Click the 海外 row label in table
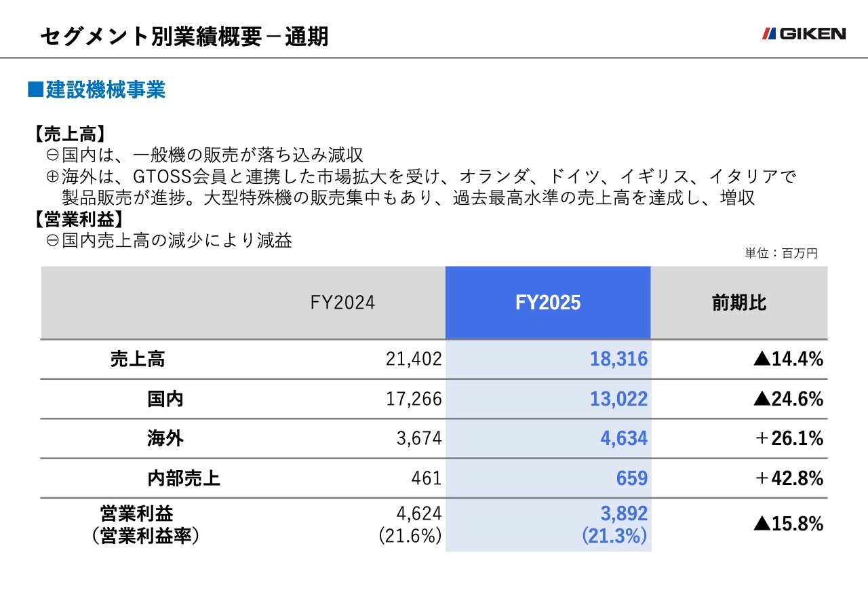Viewport: 868px width, 601px height. (165, 438)
